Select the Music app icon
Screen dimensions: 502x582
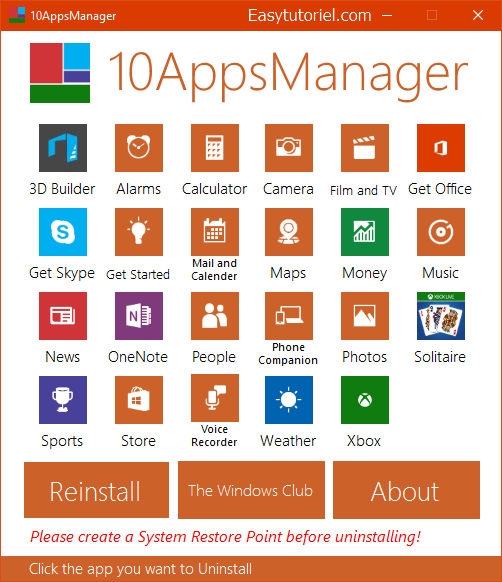441,232
